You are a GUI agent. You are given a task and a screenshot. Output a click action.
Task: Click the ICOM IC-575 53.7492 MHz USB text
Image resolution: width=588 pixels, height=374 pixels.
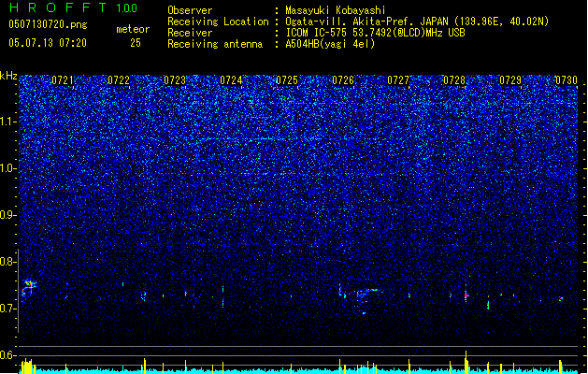375,33
